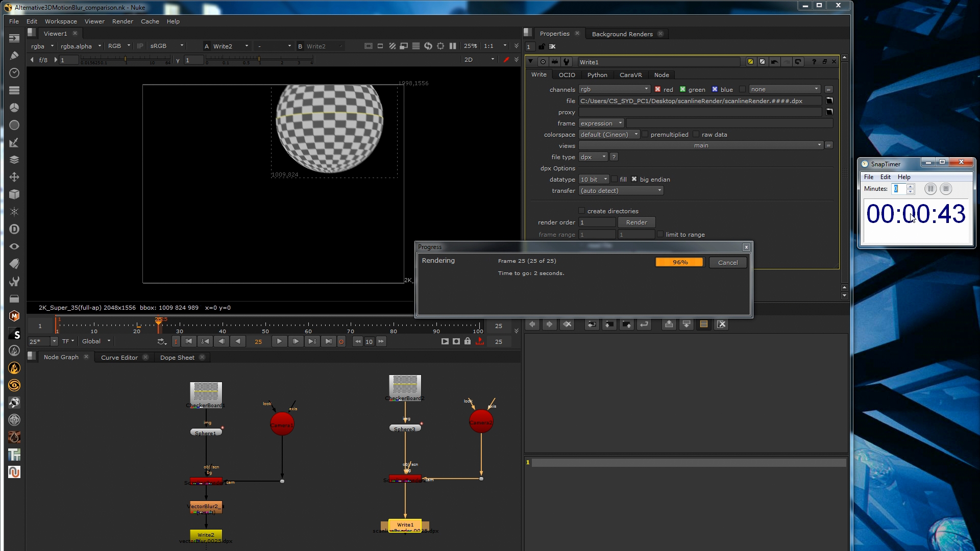Open file browser for Write1 file path
This screenshot has width=980, height=551.
(829, 101)
